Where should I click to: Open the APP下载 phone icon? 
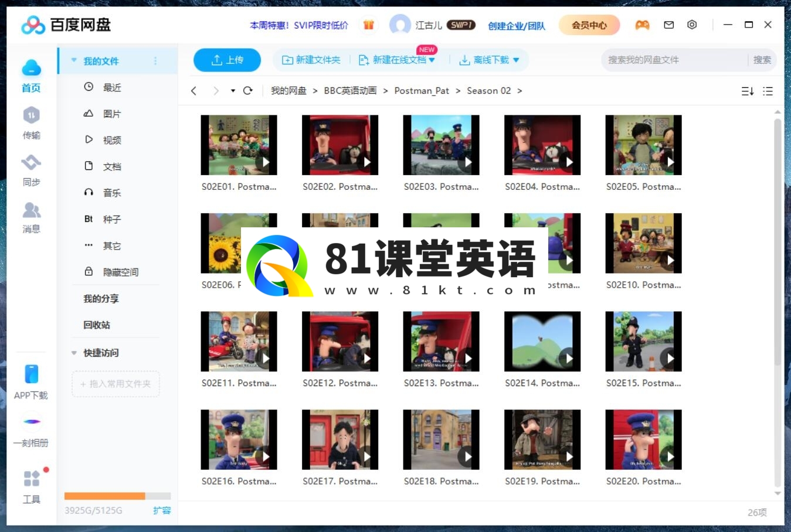pos(31,374)
